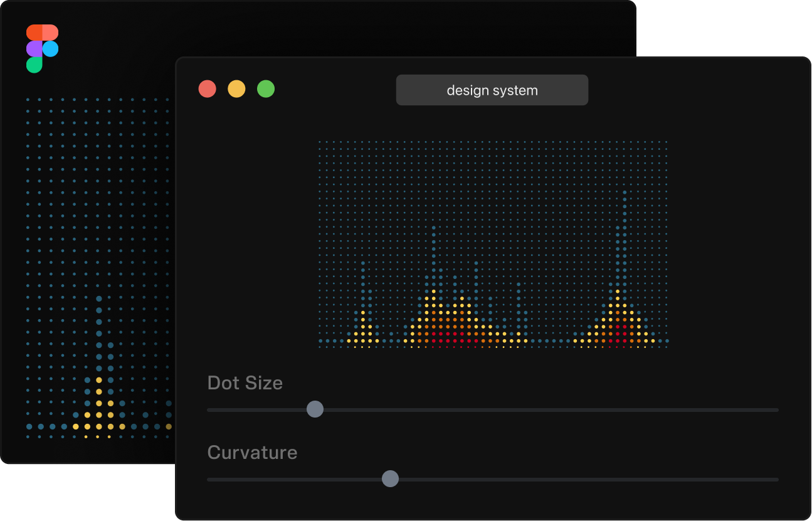Click the Figma logo icon

coord(42,48)
